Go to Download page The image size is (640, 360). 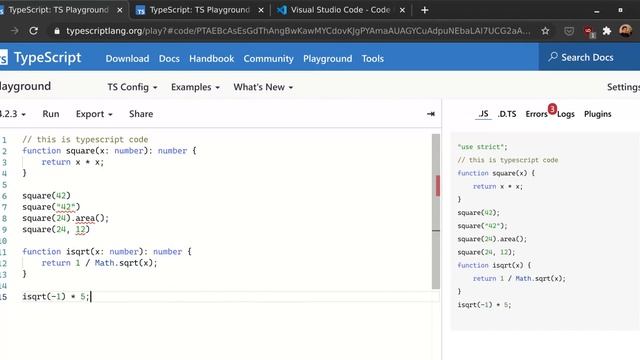click(x=127, y=59)
